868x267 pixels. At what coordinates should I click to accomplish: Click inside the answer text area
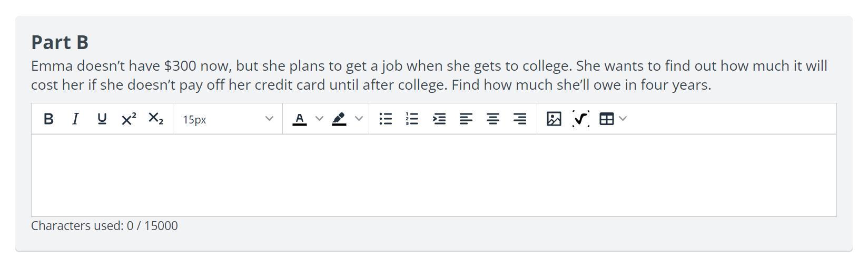tap(434, 175)
